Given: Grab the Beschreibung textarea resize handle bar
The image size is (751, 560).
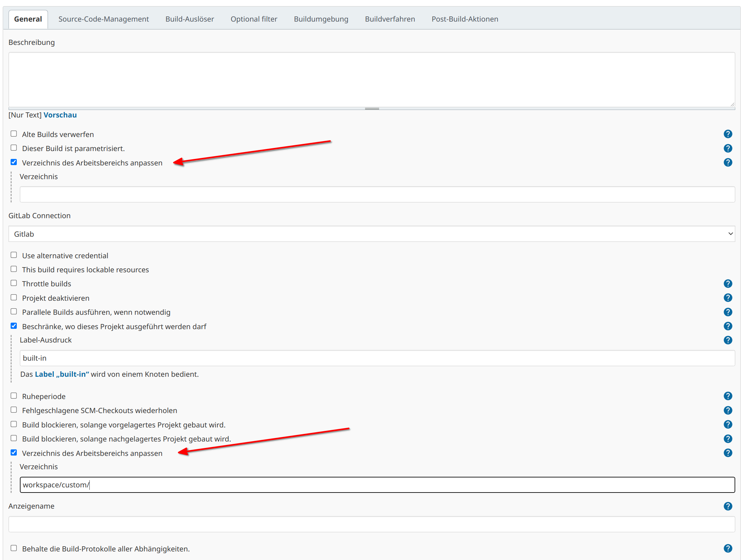Looking at the screenshot, I should point(372,109).
